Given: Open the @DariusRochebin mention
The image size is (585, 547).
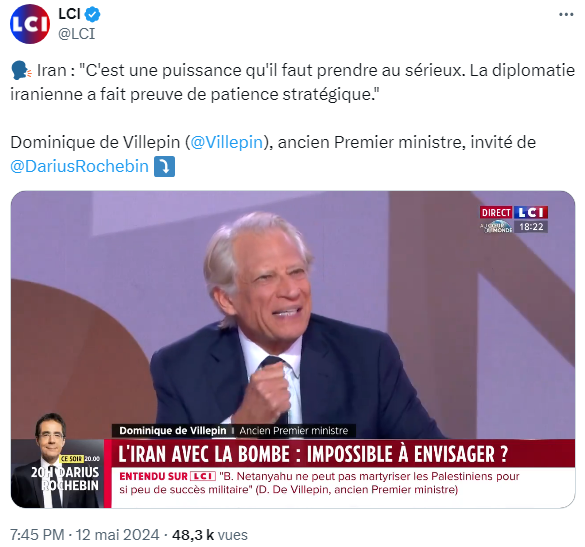Looking at the screenshot, I should 79,166.
